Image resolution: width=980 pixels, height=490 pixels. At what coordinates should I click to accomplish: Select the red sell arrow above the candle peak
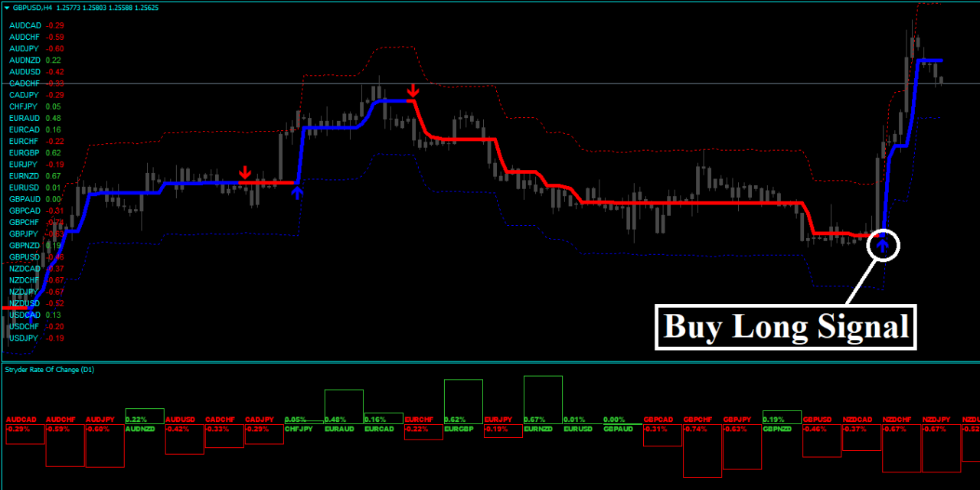413,92
